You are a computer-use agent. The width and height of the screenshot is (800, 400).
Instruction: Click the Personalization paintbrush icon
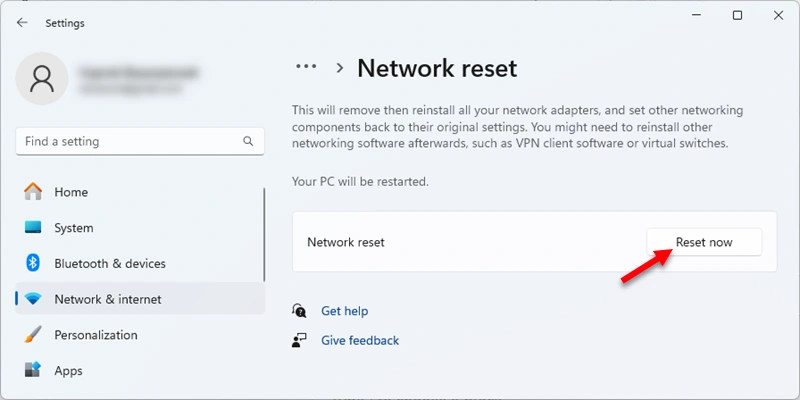point(33,335)
